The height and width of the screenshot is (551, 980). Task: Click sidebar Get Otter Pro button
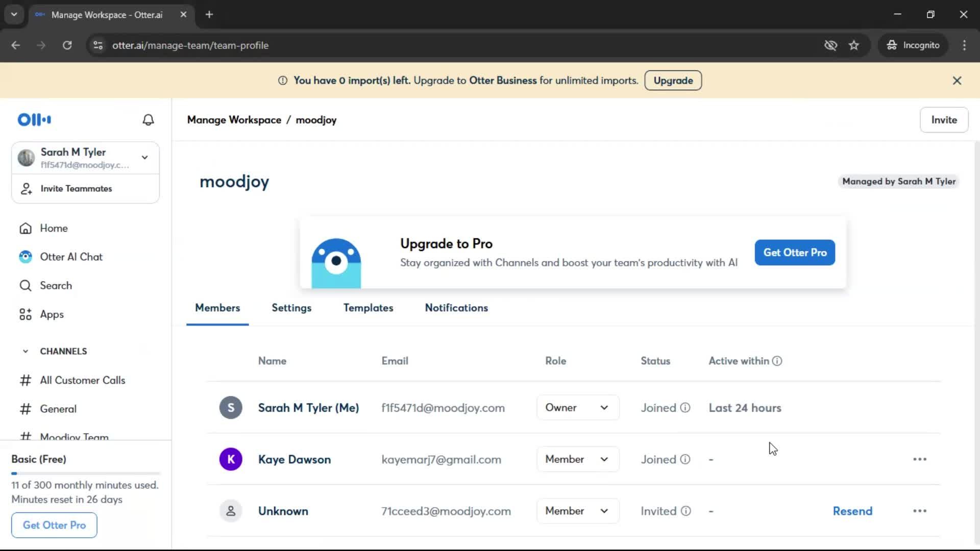click(x=54, y=525)
